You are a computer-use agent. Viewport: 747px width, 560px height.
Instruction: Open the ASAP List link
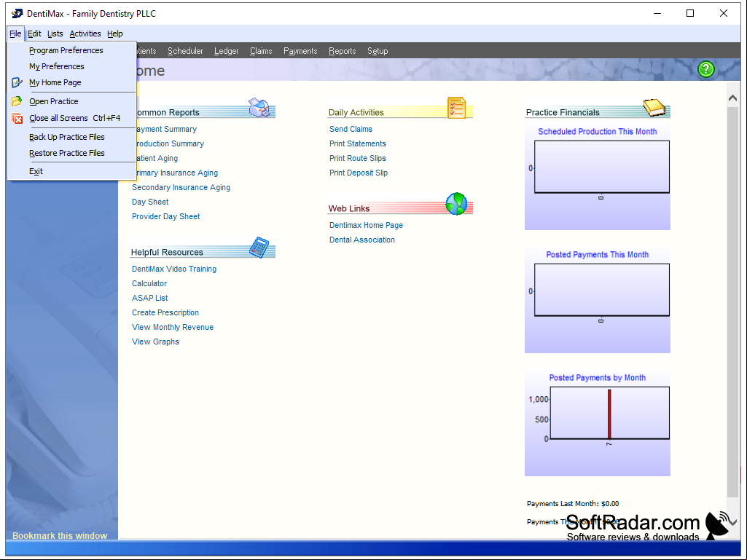149,298
